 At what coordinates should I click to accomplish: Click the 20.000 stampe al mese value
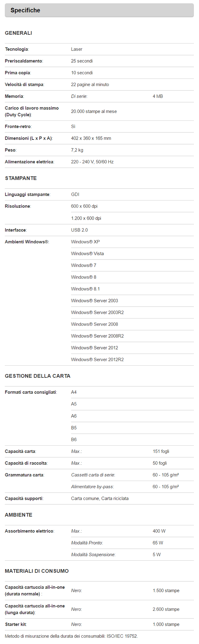tap(94, 111)
